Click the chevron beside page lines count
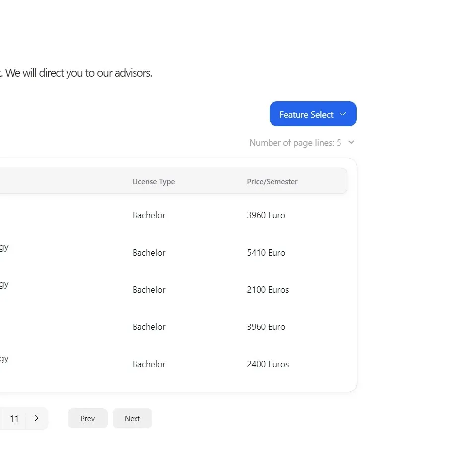Viewport: 476px width, 454px height. 351,142
